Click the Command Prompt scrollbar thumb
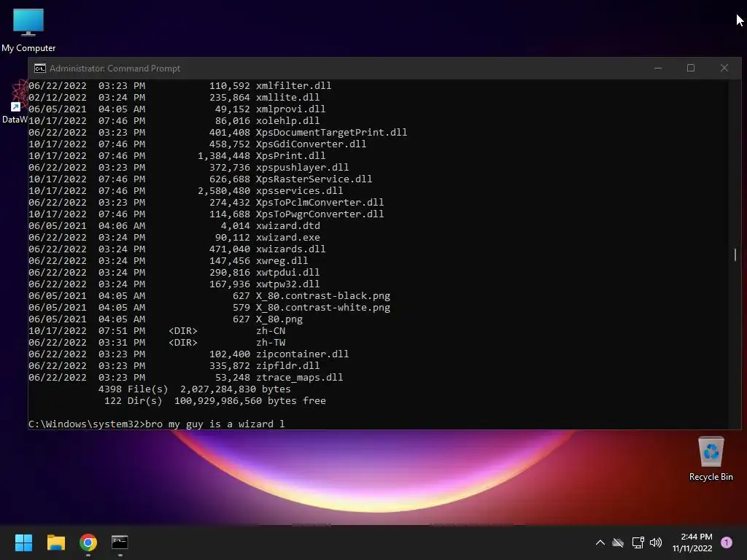Screen dimensions: 747x560 point(735,254)
